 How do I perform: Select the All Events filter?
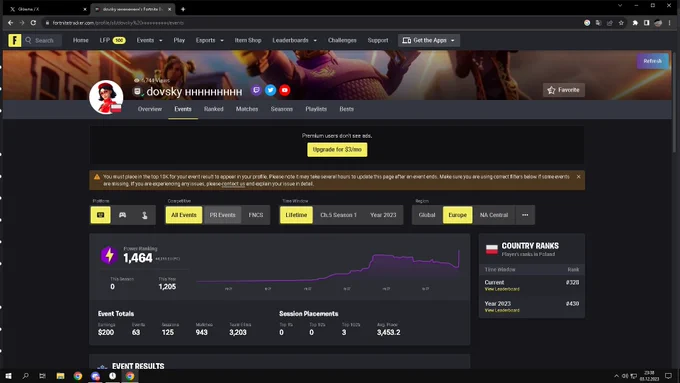[184, 215]
